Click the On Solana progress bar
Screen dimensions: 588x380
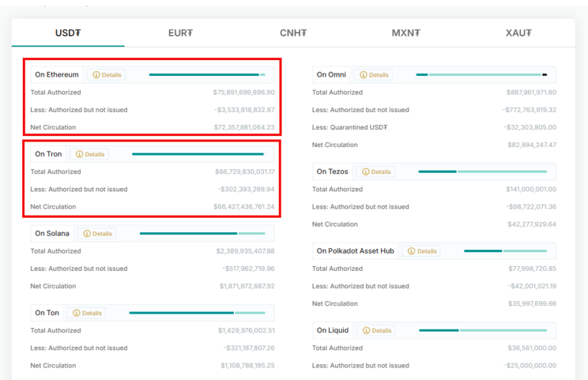203,234
